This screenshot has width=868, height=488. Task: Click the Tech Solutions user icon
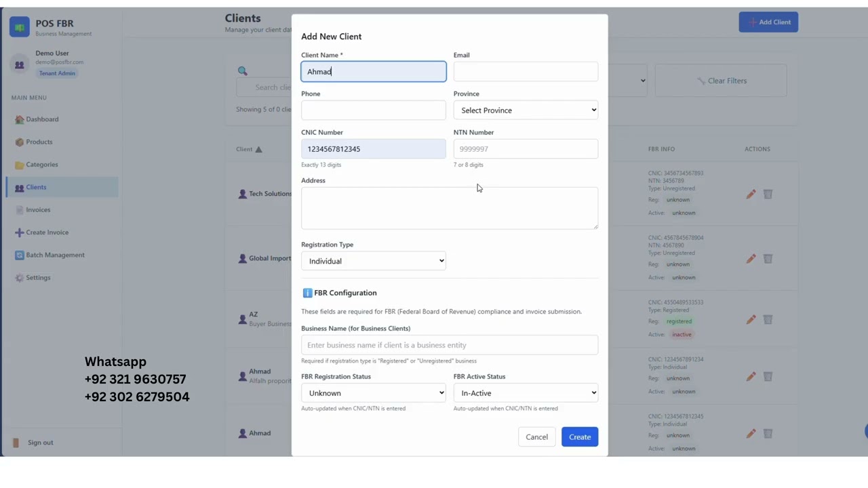[242, 194]
